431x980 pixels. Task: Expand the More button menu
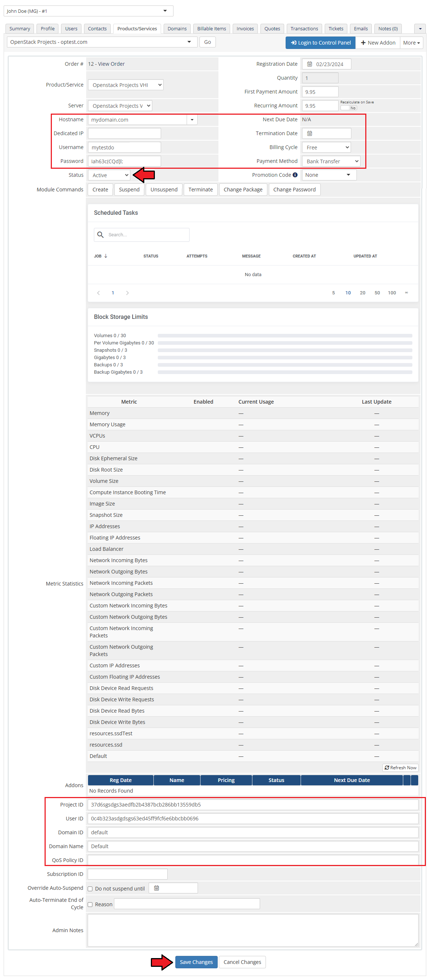click(x=411, y=43)
